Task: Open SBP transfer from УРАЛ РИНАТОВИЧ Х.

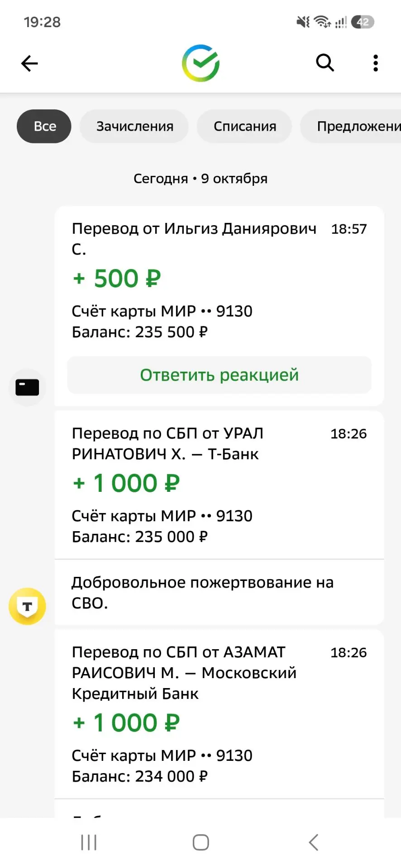Action: pos(219,485)
